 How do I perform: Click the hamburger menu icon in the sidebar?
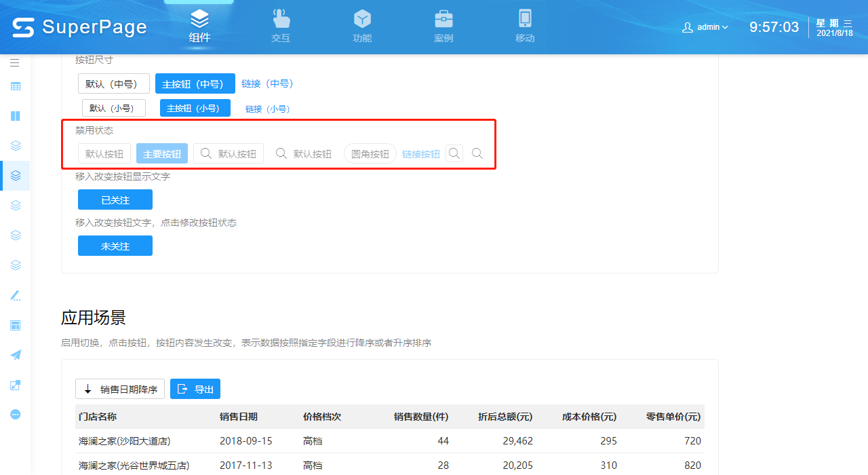pyautogui.click(x=15, y=62)
